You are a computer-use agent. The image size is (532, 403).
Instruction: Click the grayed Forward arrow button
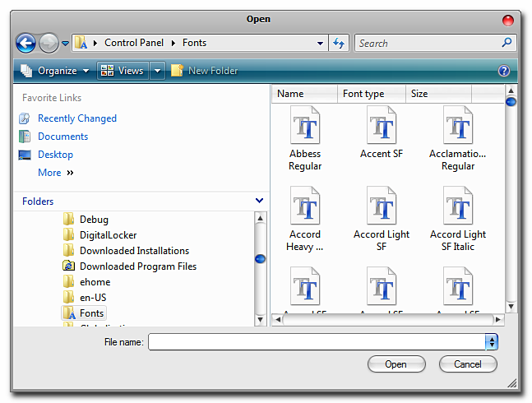49,43
